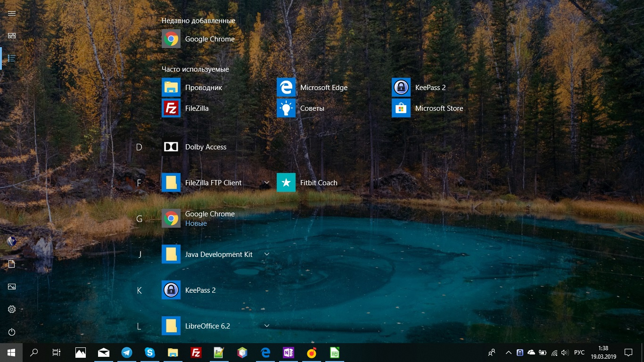Expand LibreOffice 6.2 folder chevron
Screen dimensions: 644x362
(266, 326)
